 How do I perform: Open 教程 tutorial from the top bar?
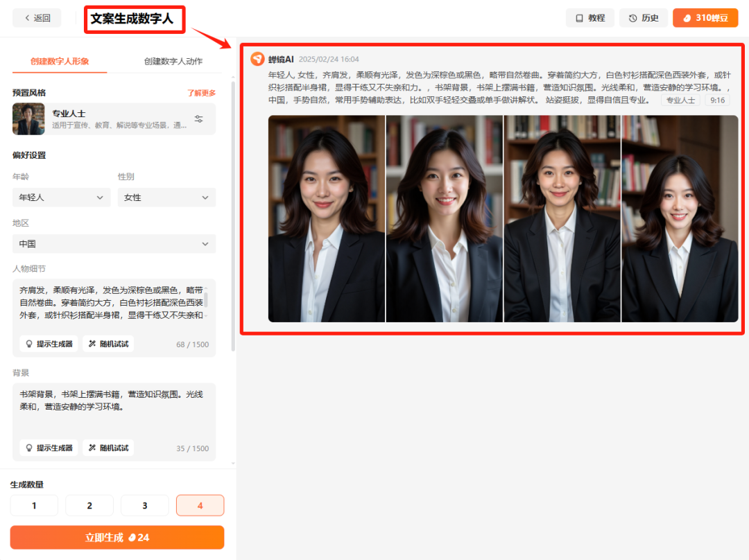click(x=590, y=18)
